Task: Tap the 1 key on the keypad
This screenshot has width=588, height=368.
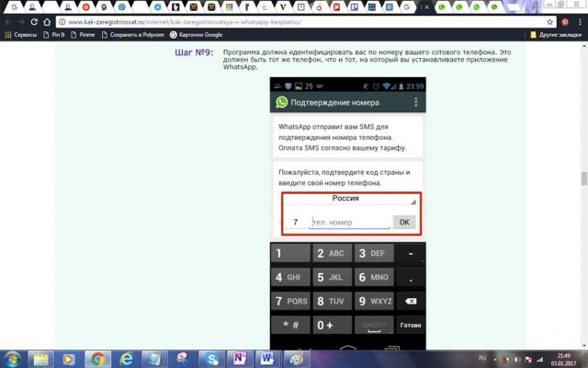Action: pos(290,254)
